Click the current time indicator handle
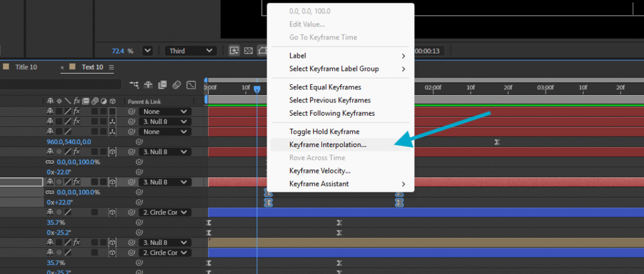 (257, 89)
